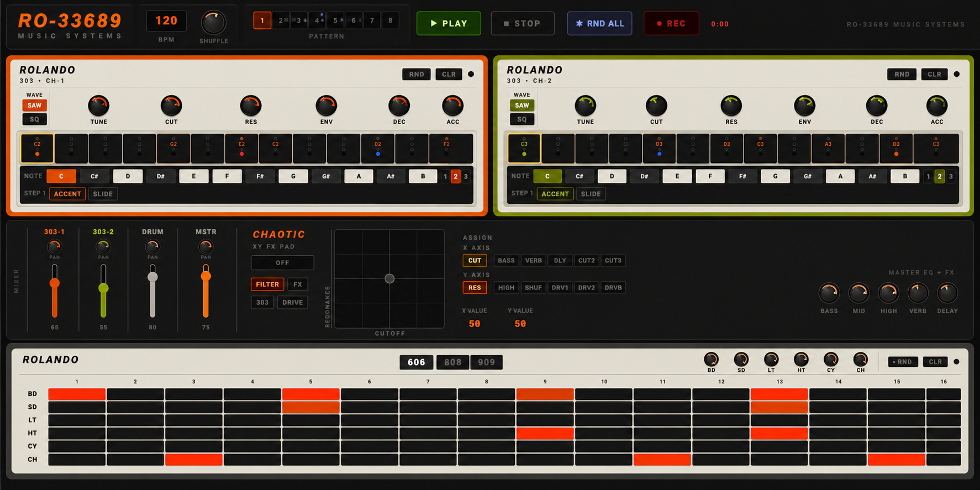Viewport: 980px width, 490px height.
Task: Click CH-2 DEC knob
Action: 877,106
